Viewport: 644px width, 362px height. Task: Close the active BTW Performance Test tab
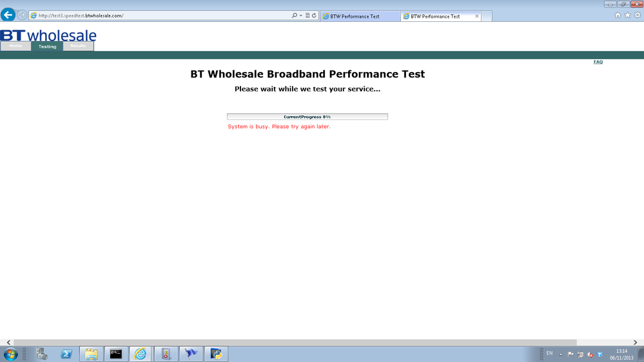tap(477, 16)
